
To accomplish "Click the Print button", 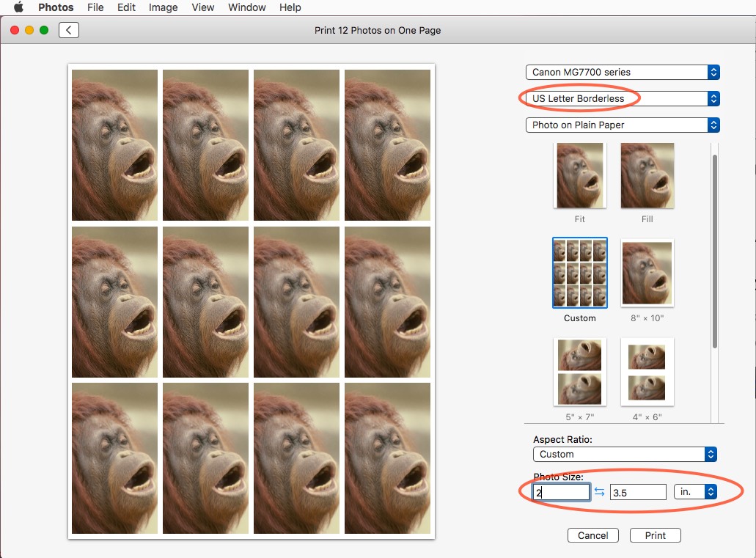I will tap(656, 535).
